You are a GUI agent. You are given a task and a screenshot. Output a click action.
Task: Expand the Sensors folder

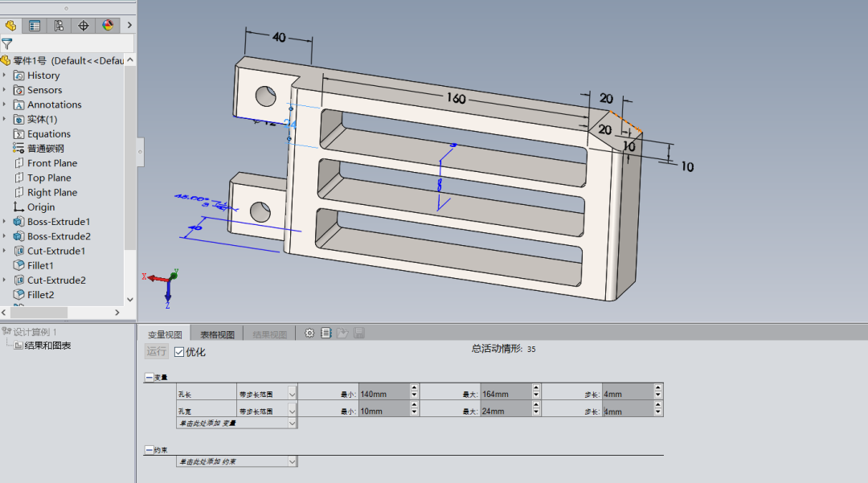(5, 90)
